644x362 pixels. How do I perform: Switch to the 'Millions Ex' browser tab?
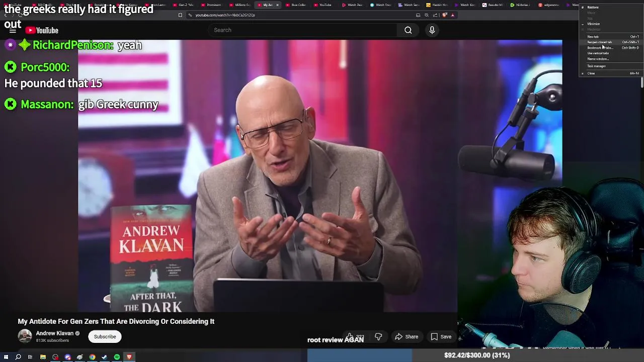tap(240, 5)
